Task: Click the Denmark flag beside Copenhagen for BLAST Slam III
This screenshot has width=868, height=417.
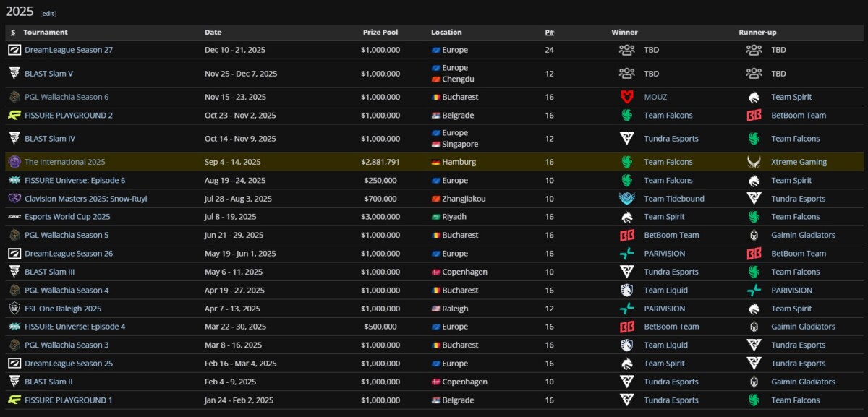Action: [x=435, y=271]
